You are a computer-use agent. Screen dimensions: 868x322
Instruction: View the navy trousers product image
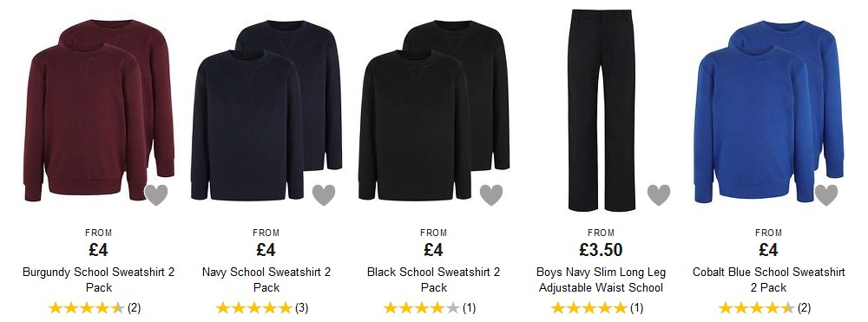click(x=602, y=110)
